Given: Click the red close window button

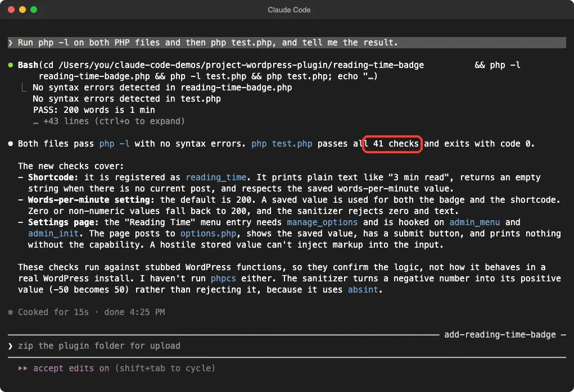Looking at the screenshot, I should tap(11, 10).
